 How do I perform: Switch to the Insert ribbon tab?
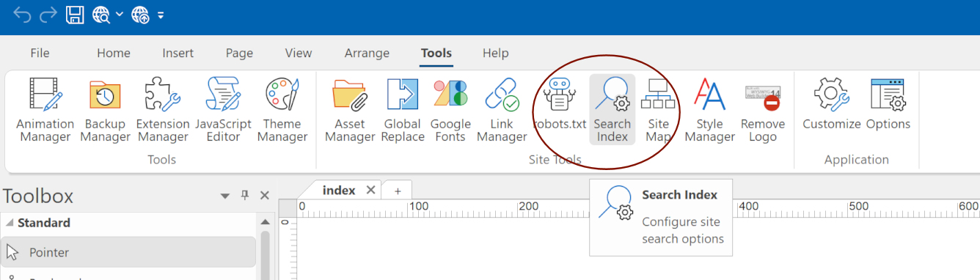pos(178,53)
